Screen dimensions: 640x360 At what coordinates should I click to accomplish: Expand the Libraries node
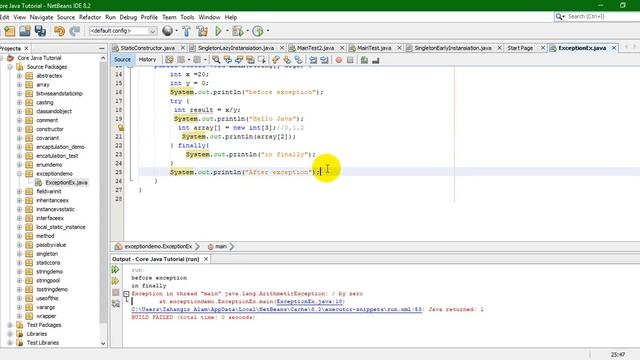pos(10,334)
